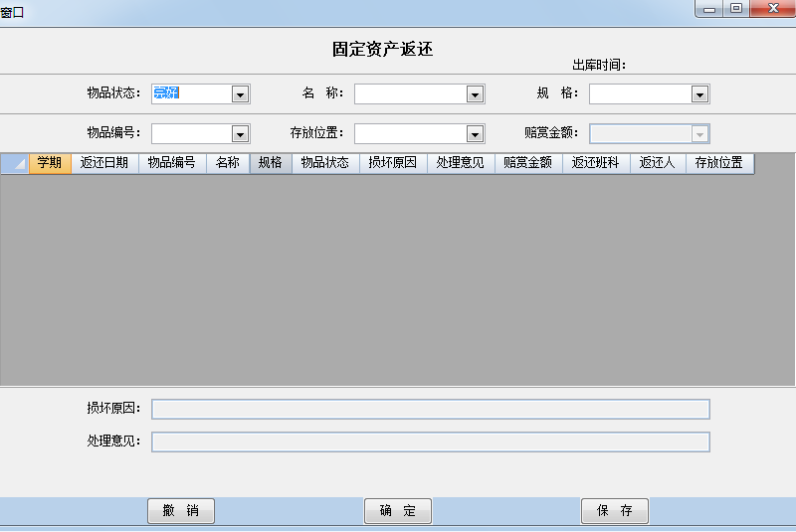Click the 规格 column header in grid
The width and height of the screenshot is (796, 532).
[270, 163]
